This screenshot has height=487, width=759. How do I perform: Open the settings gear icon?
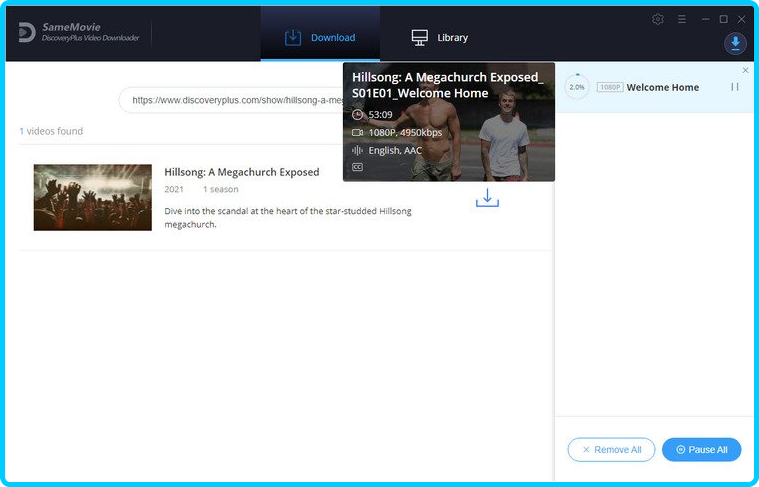pos(657,19)
